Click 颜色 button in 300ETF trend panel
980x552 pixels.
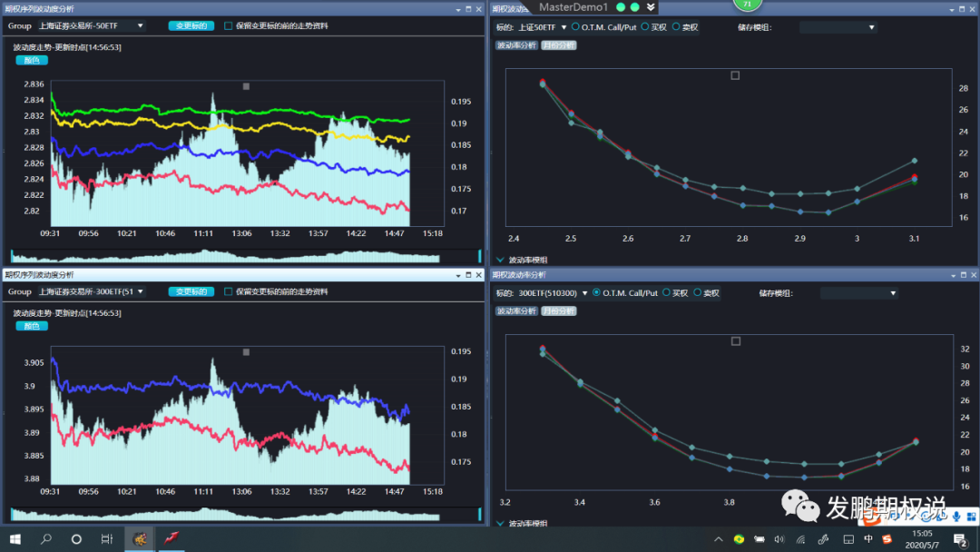tap(32, 326)
